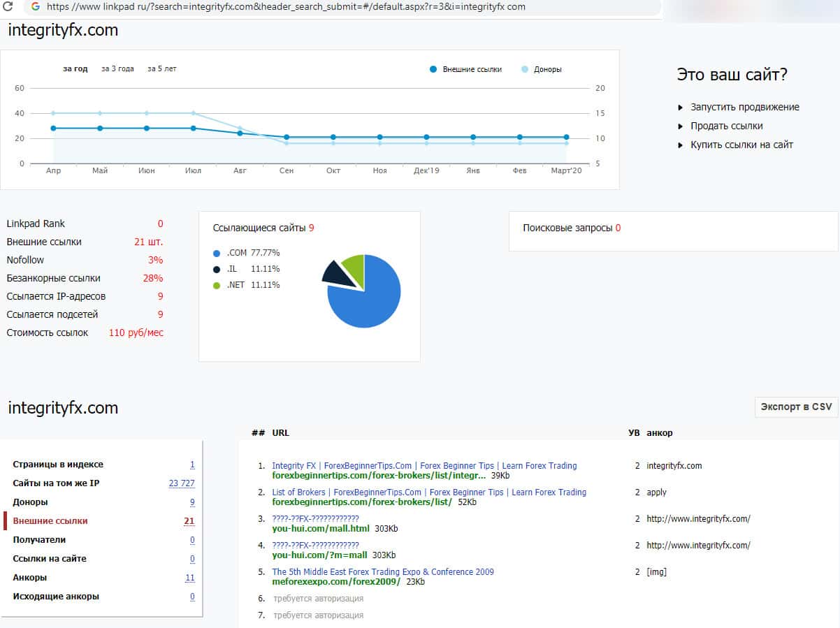Click the browser reload icon

click(8, 6)
